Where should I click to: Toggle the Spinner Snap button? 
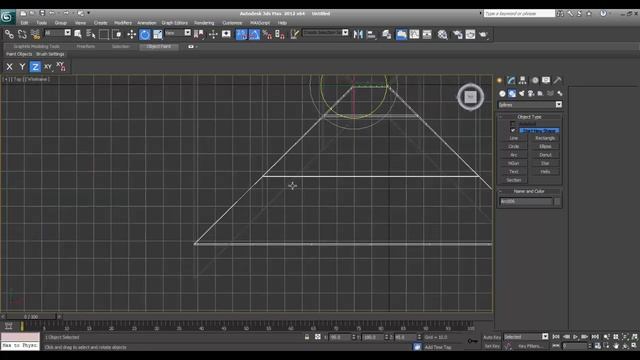point(280,34)
